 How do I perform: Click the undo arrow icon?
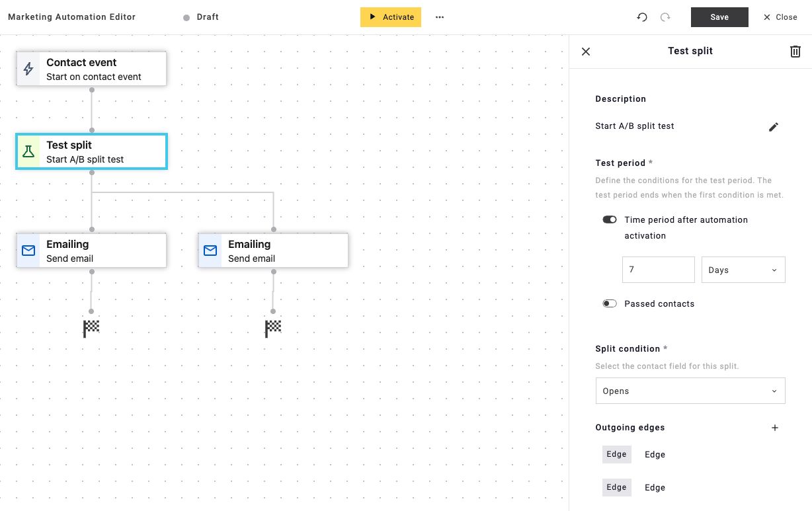coord(641,17)
